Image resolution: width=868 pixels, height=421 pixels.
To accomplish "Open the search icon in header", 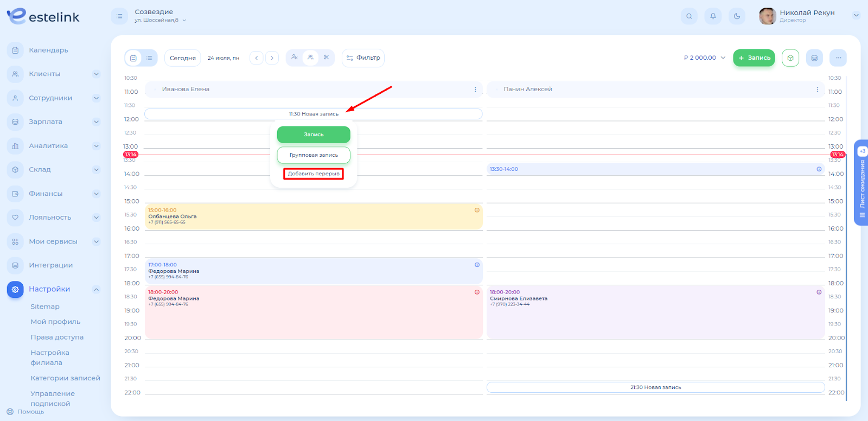I will coord(689,16).
